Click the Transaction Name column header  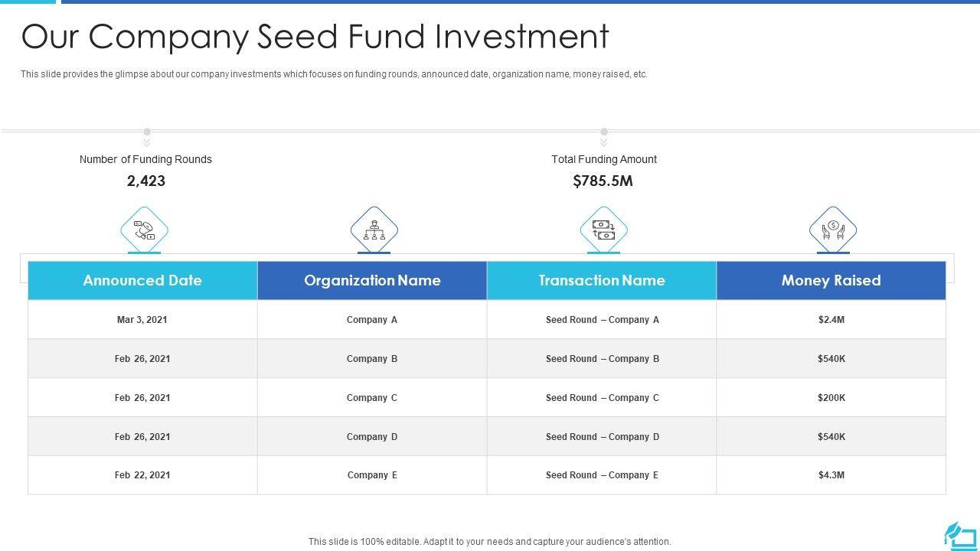[602, 281]
